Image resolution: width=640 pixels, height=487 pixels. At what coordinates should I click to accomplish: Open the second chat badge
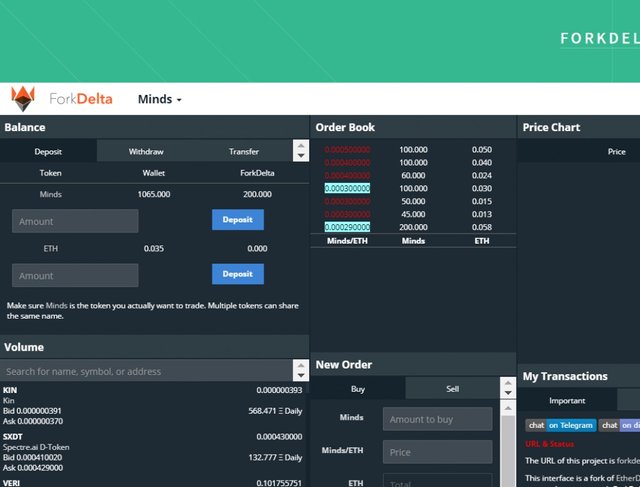point(619,425)
